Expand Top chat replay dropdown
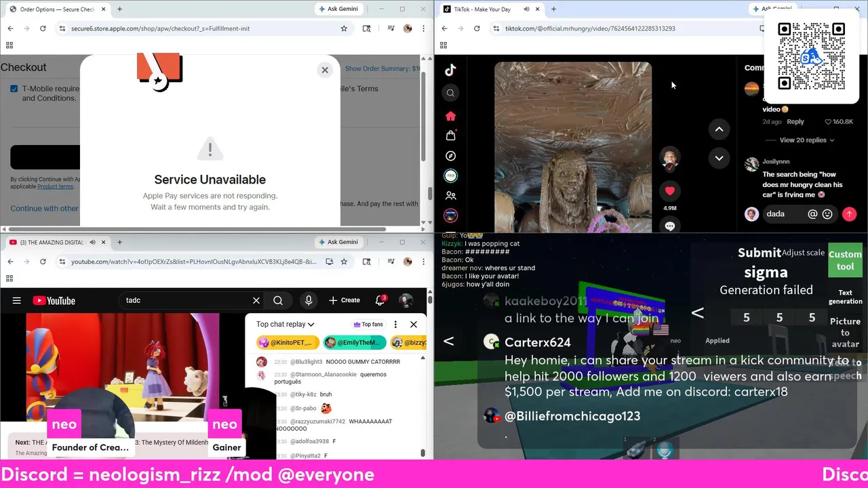 (x=285, y=324)
